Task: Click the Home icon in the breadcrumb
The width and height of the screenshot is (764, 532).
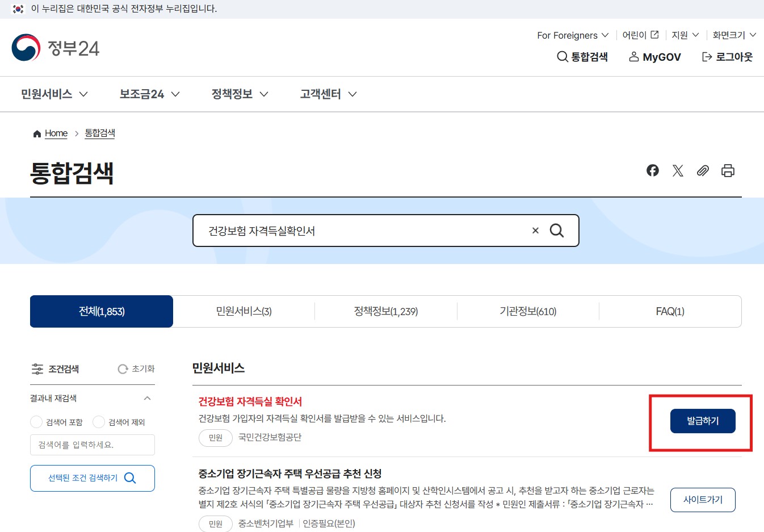Action: pos(36,133)
